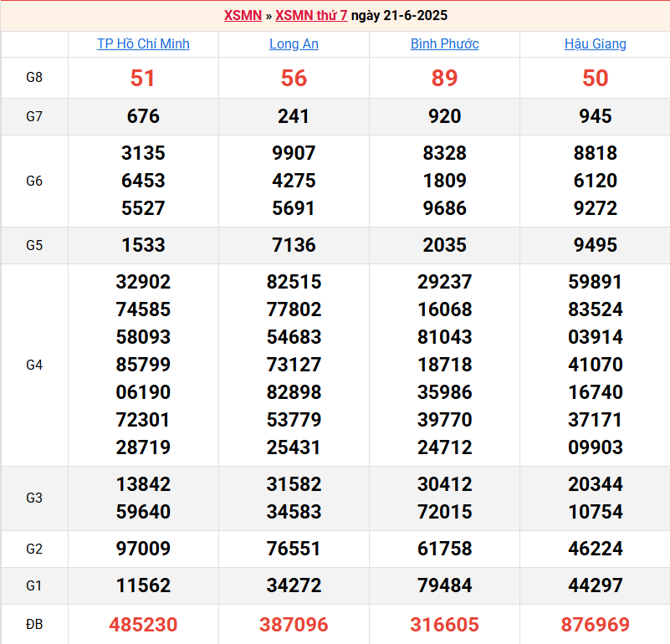Select the special prize number 316605
670x644 pixels.
[444, 624]
